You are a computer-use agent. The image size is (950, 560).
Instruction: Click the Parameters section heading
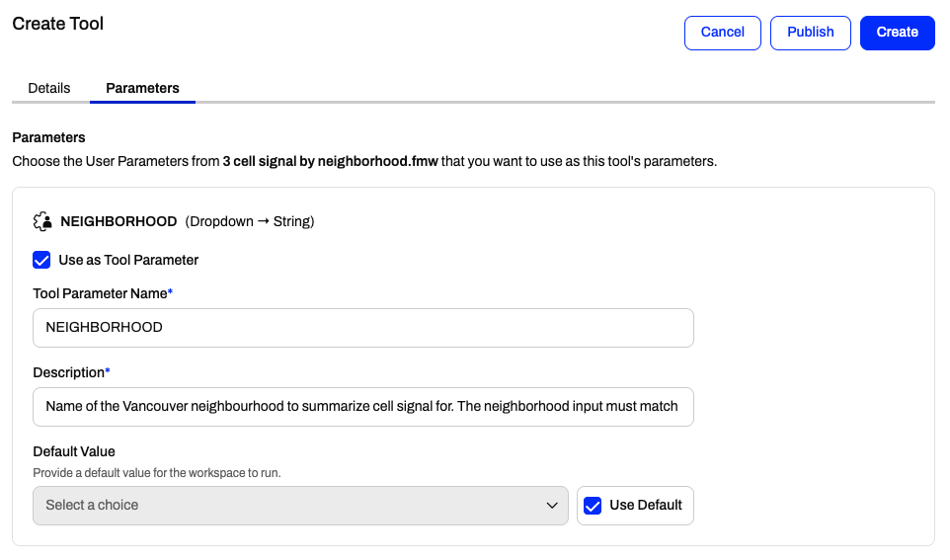click(48, 137)
